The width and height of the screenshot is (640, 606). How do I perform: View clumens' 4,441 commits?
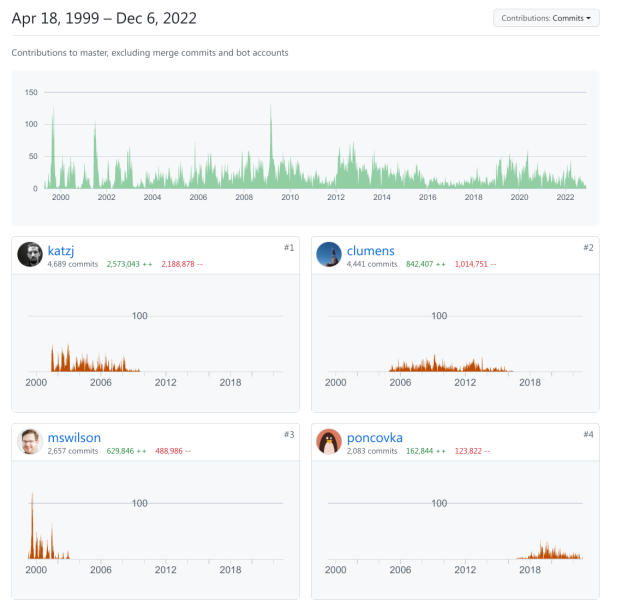372,264
